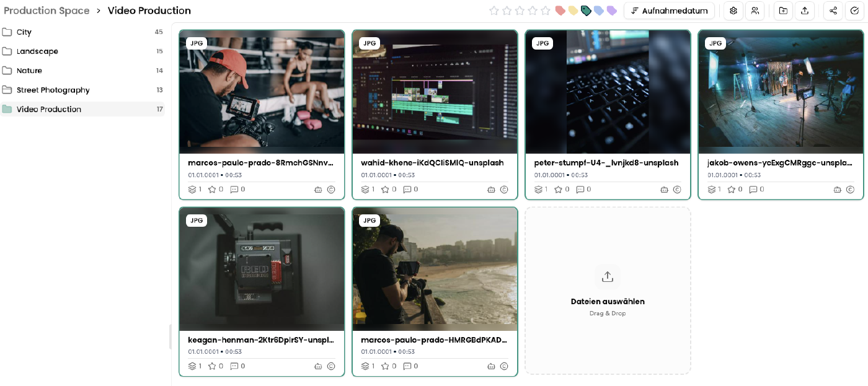Image resolution: width=868 pixels, height=386 pixels.
Task: Click the new folder icon in the toolbar
Action: [783, 11]
